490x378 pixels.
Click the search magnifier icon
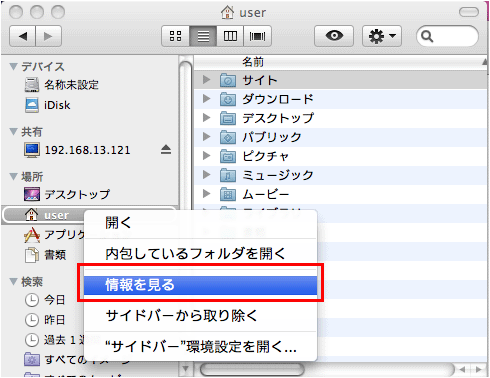pos(427,36)
